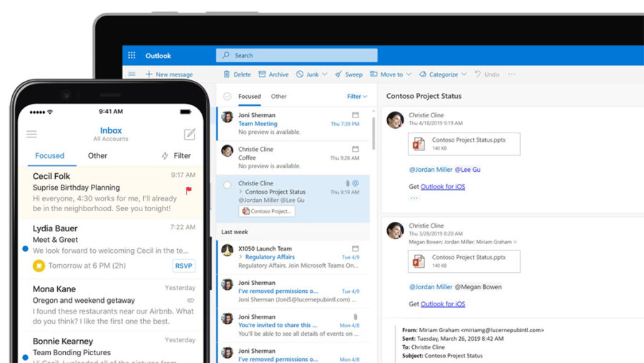
Task: Click yellow calendar icon in Lydia Bauer email
Action: tap(39, 266)
